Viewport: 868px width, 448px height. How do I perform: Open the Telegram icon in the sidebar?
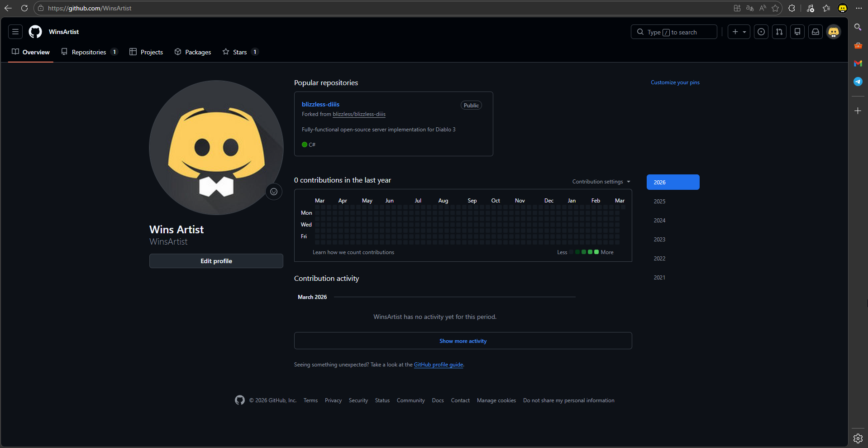click(x=858, y=82)
